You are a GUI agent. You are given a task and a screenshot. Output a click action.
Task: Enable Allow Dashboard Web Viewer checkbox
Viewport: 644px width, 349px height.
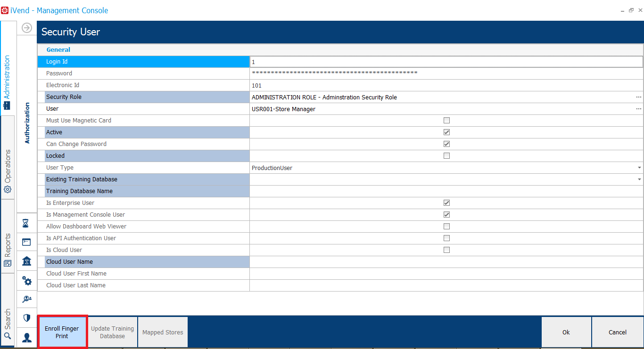click(x=446, y=227)
